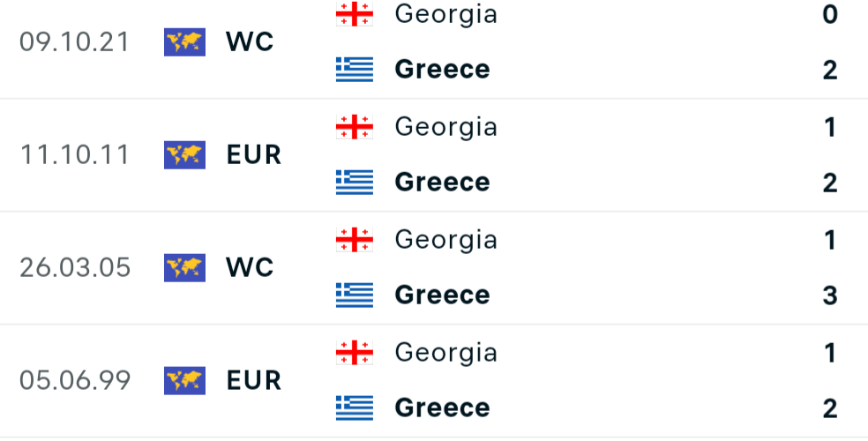The image size is (868, 441).
Task: Click the Greece flag in the 11.10.11 match
Action: tap(355, 182)
